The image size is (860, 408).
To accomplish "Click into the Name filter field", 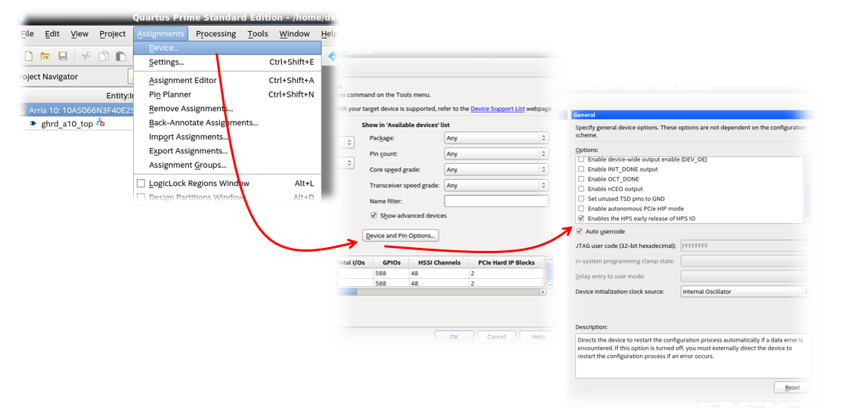I will point(496,201).
